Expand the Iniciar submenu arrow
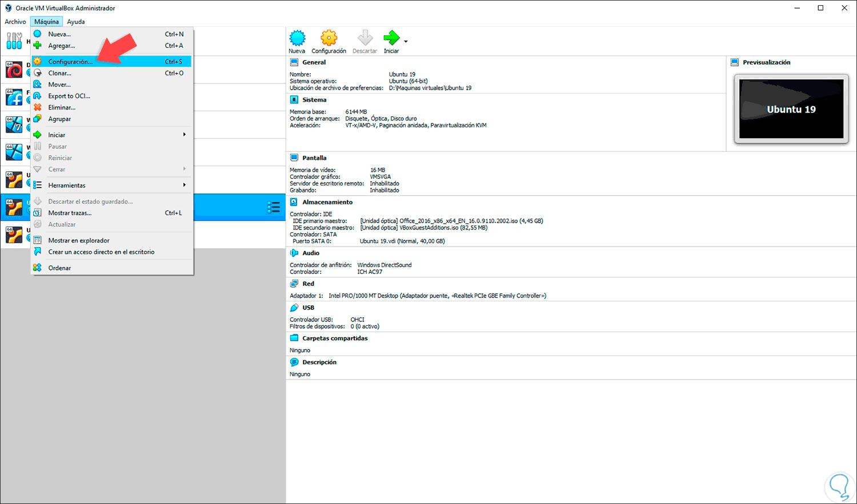This screenshot has width=857, height=504. pos(185,135)
